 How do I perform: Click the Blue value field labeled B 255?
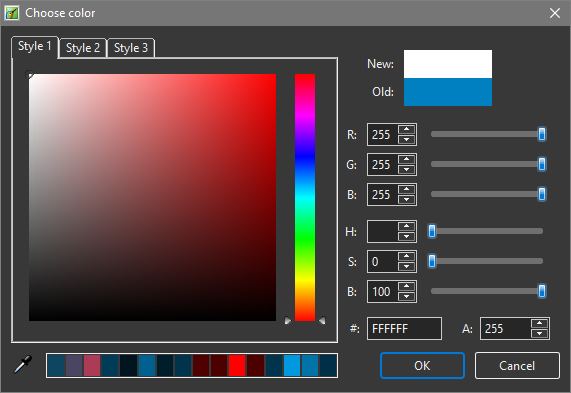[382, 194]
